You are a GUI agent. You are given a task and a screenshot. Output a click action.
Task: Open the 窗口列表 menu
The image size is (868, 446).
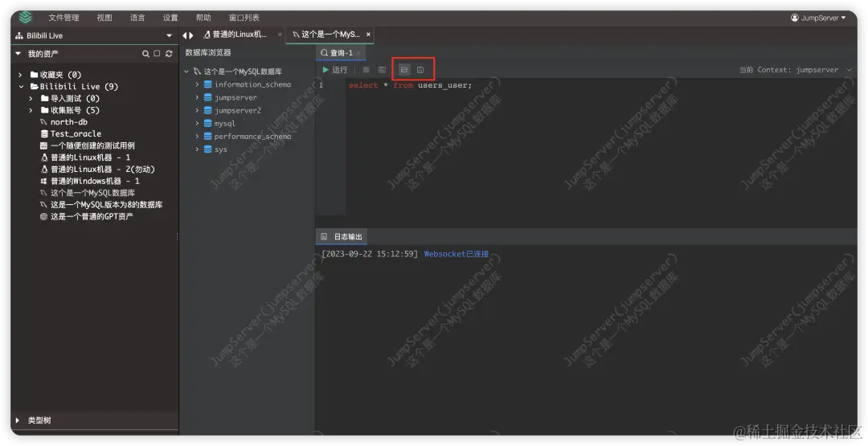click(244, 18)
